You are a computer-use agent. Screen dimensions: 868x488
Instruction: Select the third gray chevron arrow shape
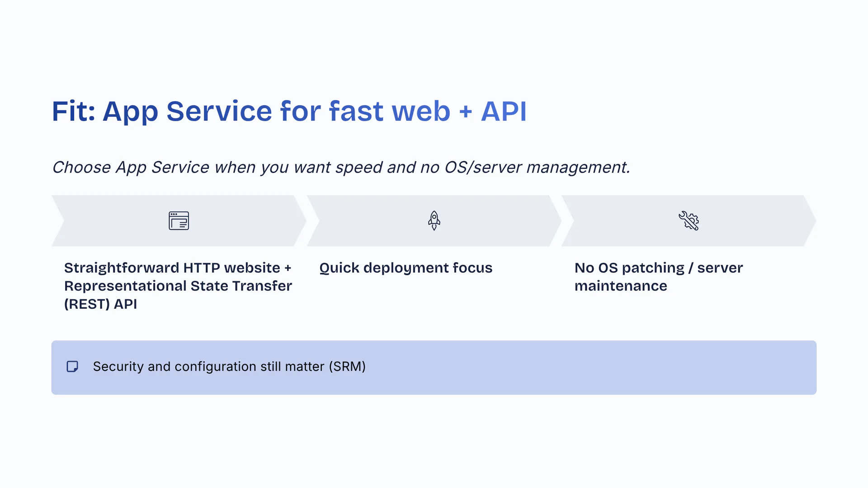coord(624,221)
